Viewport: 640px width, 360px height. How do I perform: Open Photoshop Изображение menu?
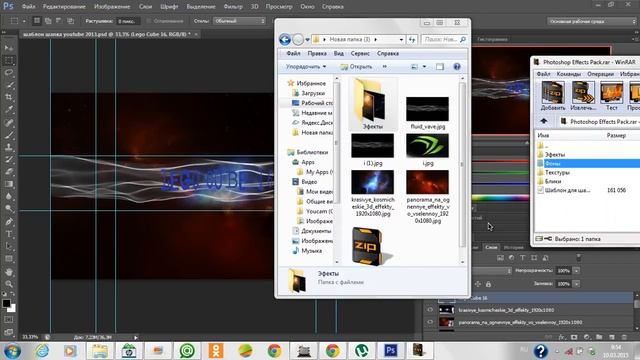[112, 7]
